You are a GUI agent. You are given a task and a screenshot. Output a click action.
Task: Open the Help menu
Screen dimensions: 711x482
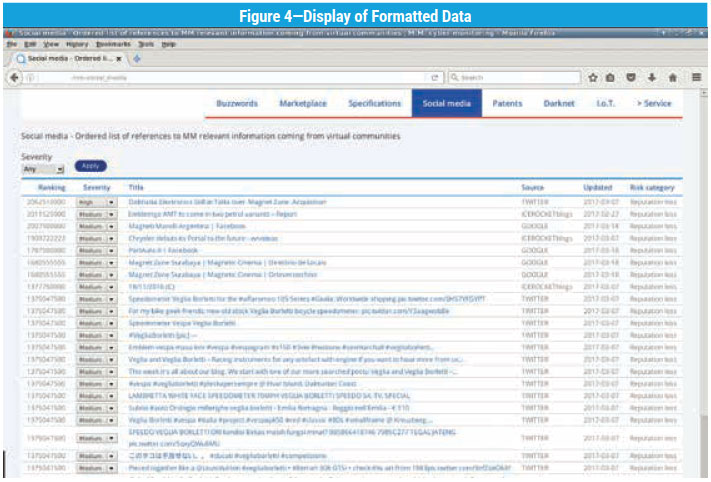point(169,44)
